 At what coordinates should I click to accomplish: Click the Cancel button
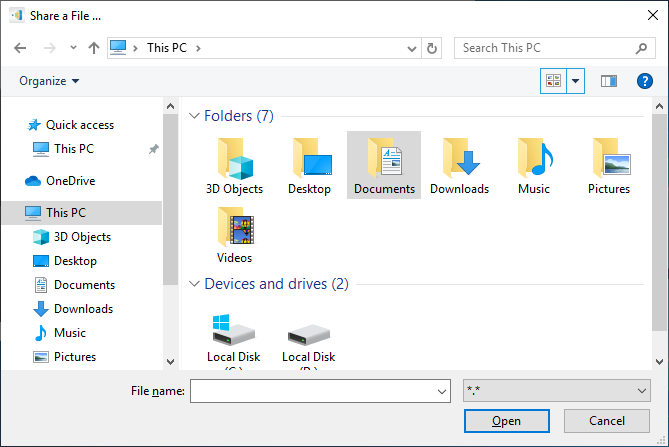click(x=607, y=421)
